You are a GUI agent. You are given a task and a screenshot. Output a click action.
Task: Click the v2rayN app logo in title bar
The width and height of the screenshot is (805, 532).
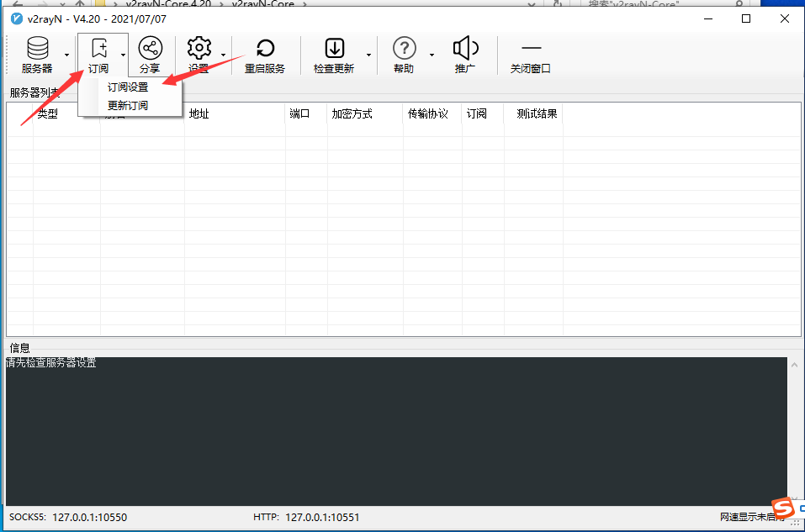(17, 19)
